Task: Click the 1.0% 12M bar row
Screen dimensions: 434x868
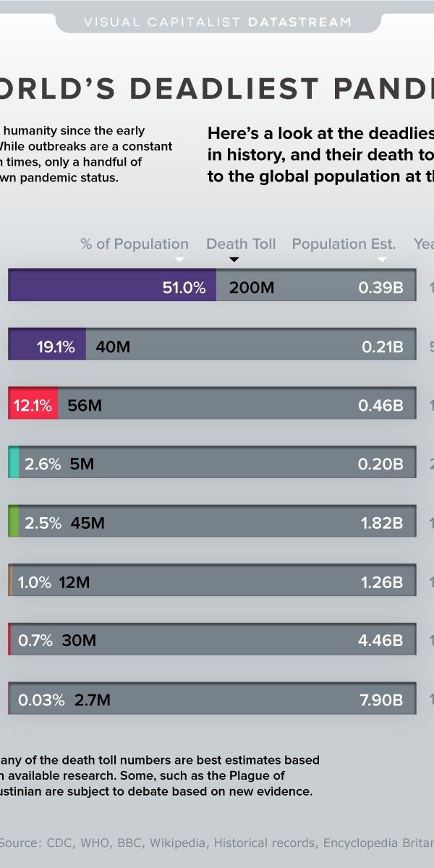Action: [210, 581]
